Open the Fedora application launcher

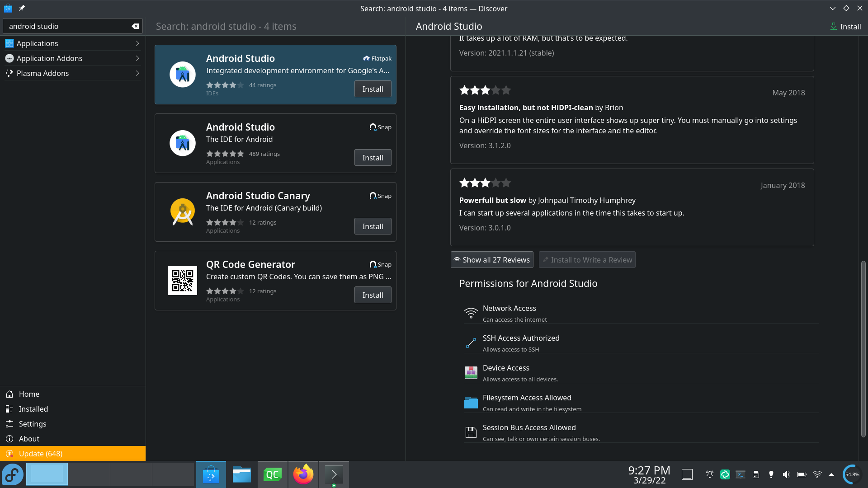click(12, 474)
